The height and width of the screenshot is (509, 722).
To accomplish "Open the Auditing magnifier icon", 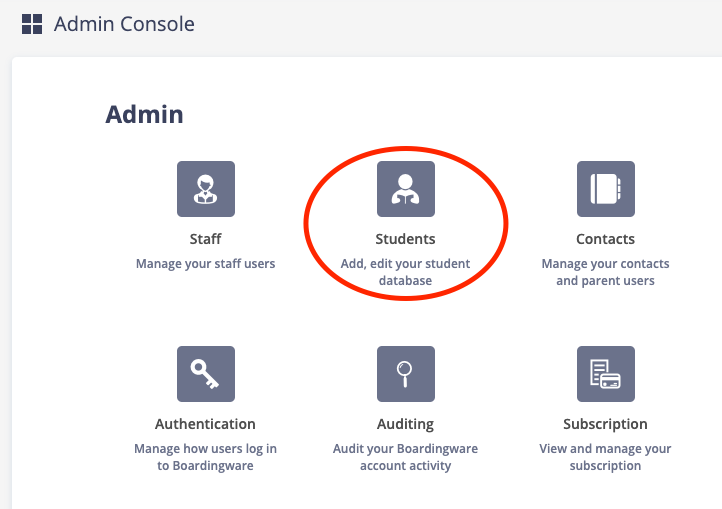I will (x=406, y=374).
